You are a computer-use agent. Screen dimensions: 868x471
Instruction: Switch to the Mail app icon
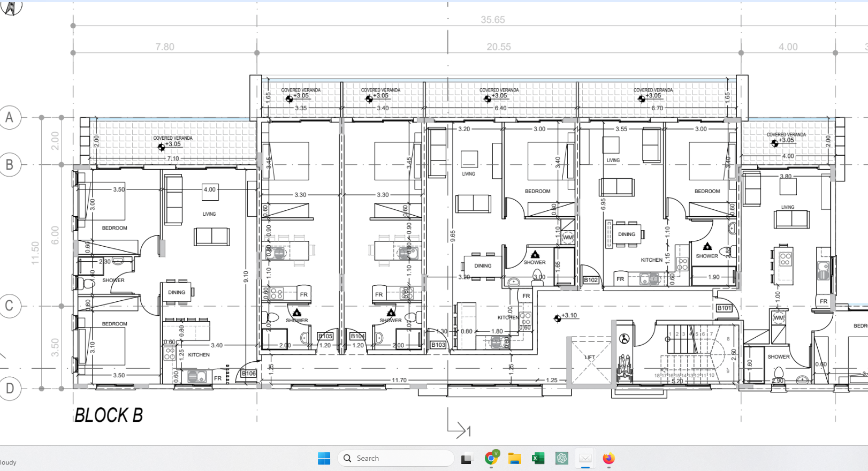[x=585, y=459]
